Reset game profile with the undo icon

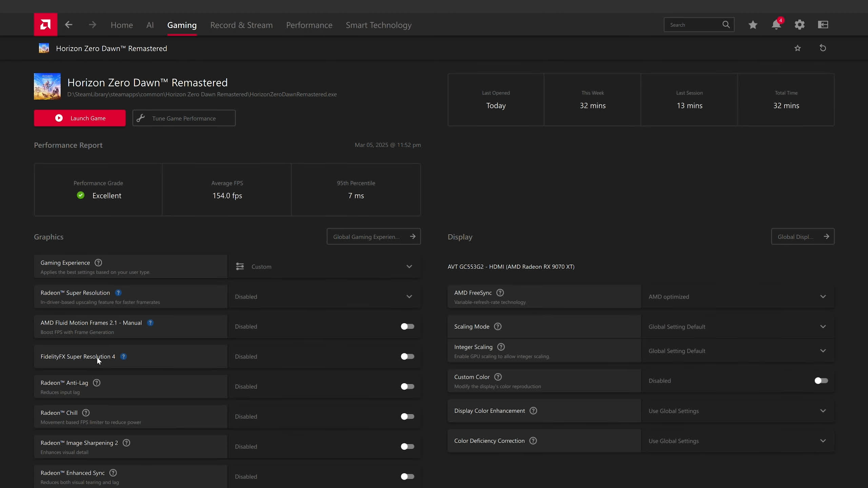click(823, 48)
